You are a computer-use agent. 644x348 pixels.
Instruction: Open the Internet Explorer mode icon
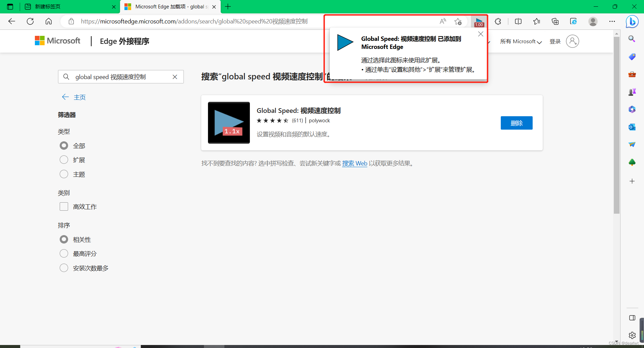coord(574,21)
